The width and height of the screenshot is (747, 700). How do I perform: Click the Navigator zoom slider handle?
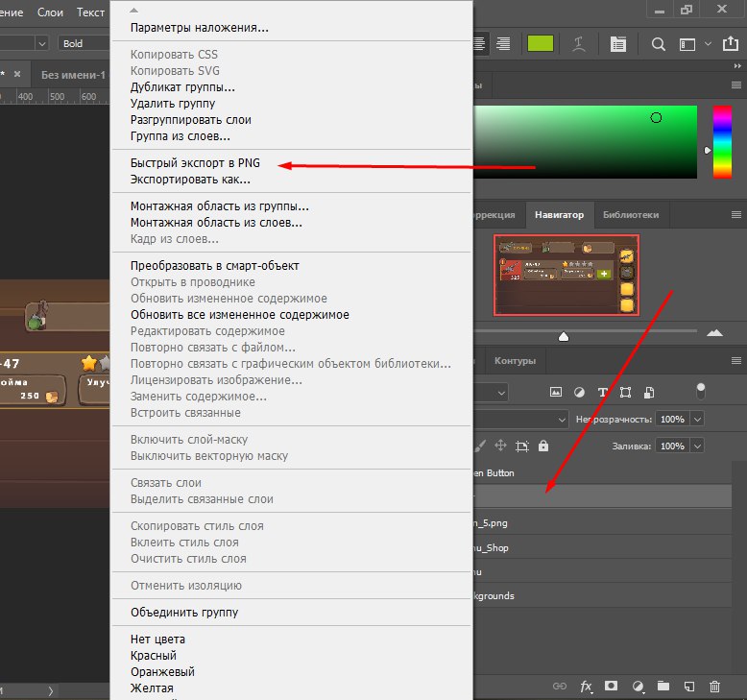click(x=564, y=336)
